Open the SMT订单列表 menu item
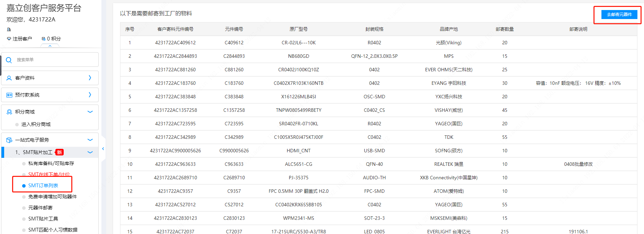 [x=43, y=186]
